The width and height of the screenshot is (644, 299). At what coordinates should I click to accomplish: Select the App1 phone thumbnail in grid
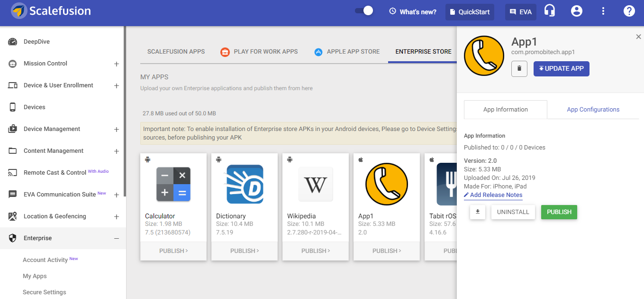[387, 184]
